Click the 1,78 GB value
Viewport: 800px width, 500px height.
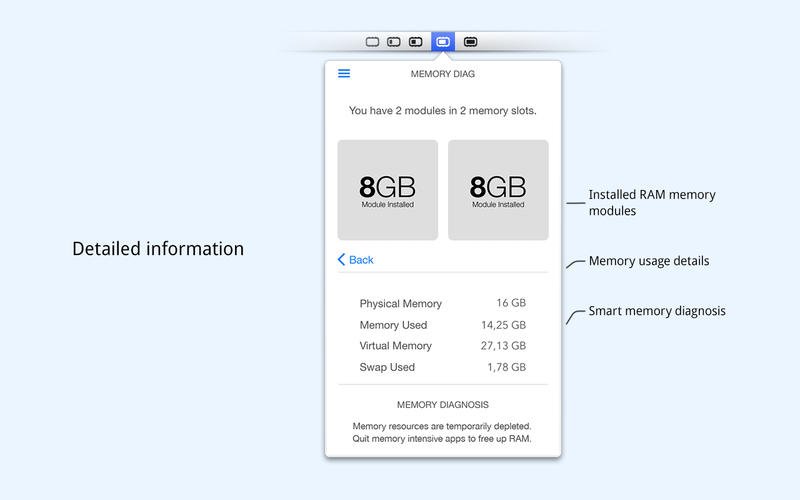tap(507, 367)
